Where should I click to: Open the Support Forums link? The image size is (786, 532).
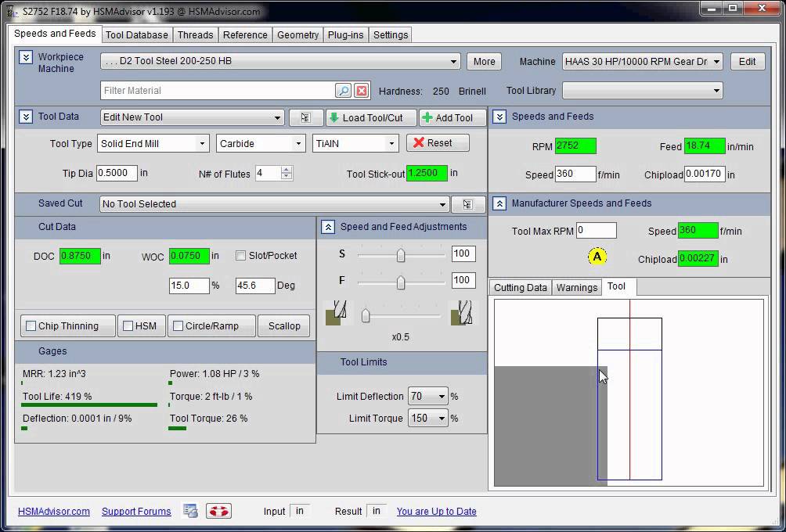coord(136,512)
